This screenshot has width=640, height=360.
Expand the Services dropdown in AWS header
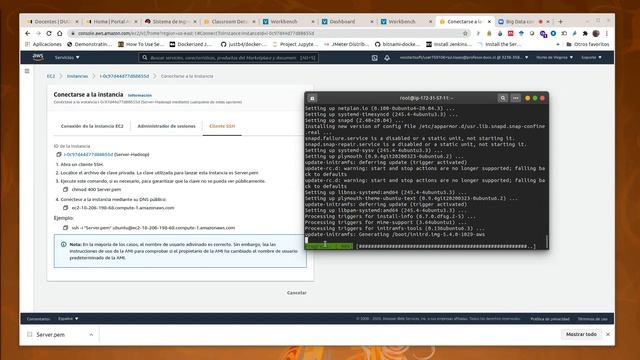[67, 58]
